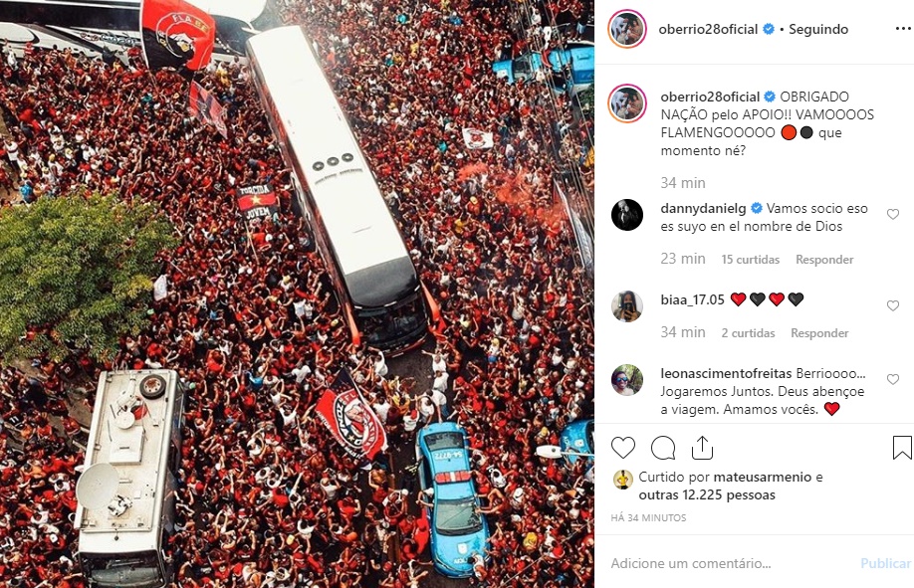View the 2 curtidas on biaa's comment
This screenshot has height=588, width=914.
pos(748,332)
